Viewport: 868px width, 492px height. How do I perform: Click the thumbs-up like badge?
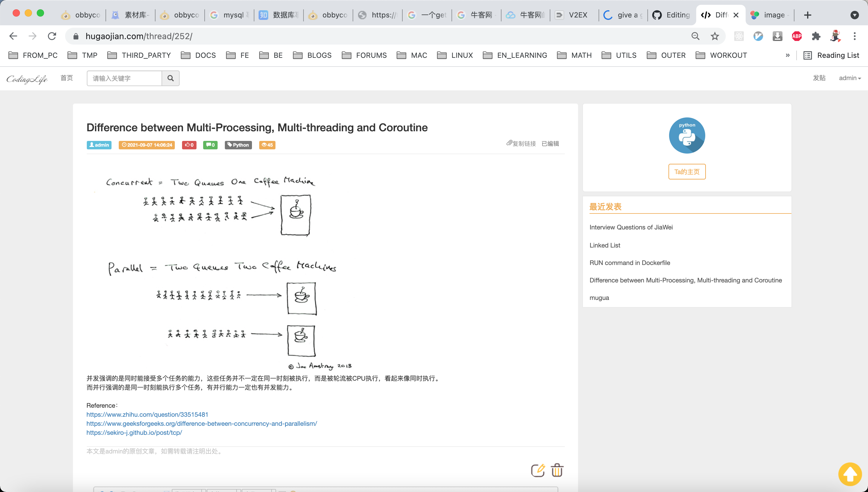pyautogui.click(x=189, y=145)
